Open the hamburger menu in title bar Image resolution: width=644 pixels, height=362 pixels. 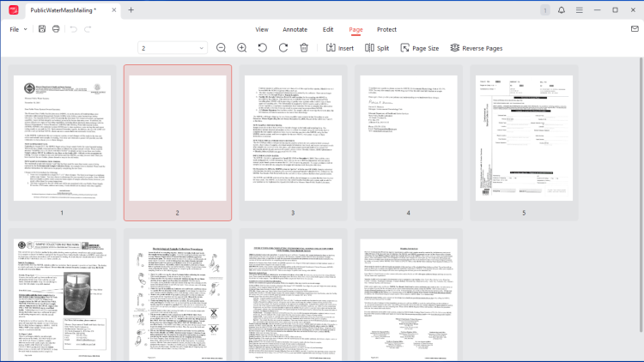(580, 9)
